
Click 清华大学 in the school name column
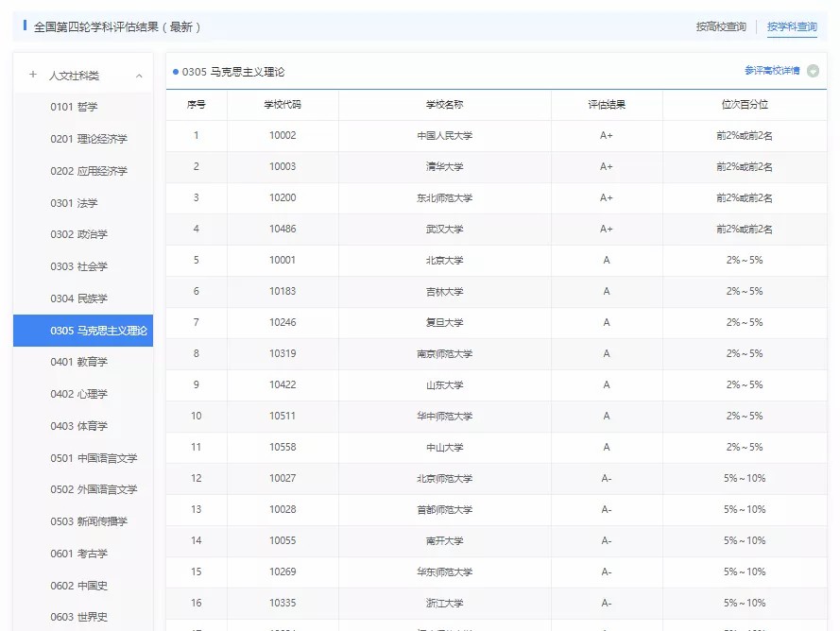[444, 166]
